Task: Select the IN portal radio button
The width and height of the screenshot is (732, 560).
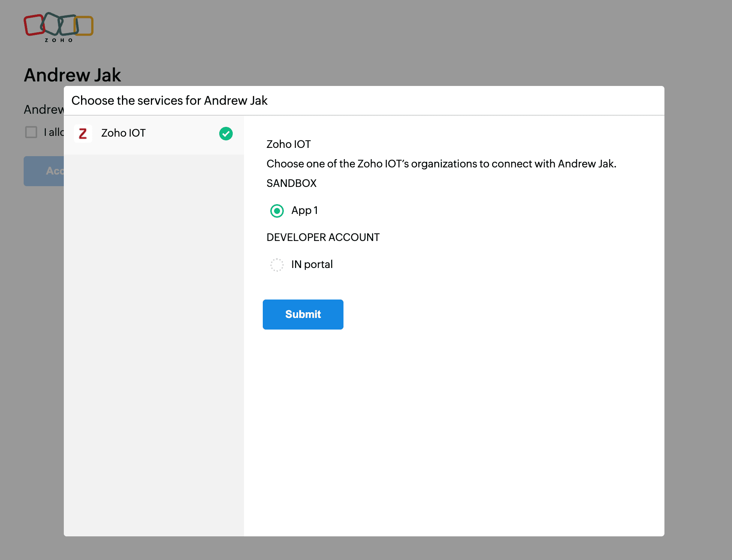Action: pos(277,265)
